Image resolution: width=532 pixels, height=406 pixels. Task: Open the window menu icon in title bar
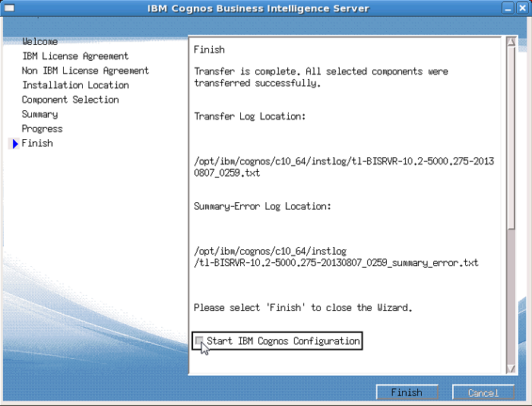[x=9, y=8]
